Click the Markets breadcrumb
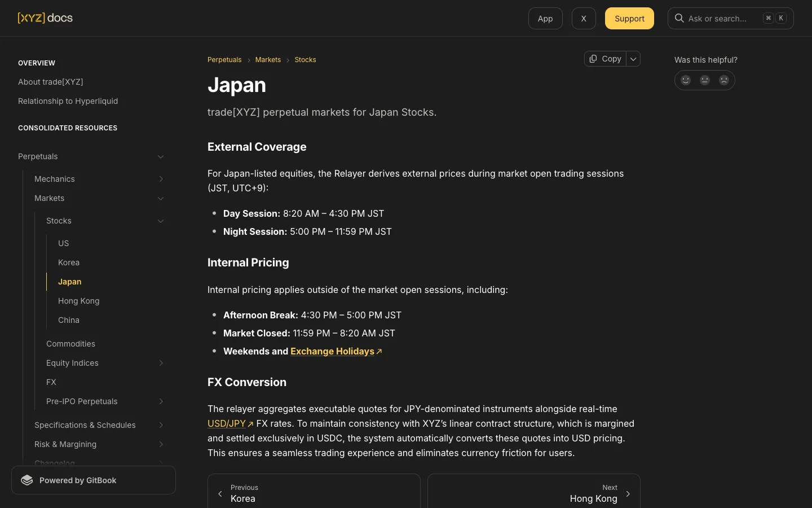Image resolution: width=812 pixels, height=508 pixels. (268, 60)
